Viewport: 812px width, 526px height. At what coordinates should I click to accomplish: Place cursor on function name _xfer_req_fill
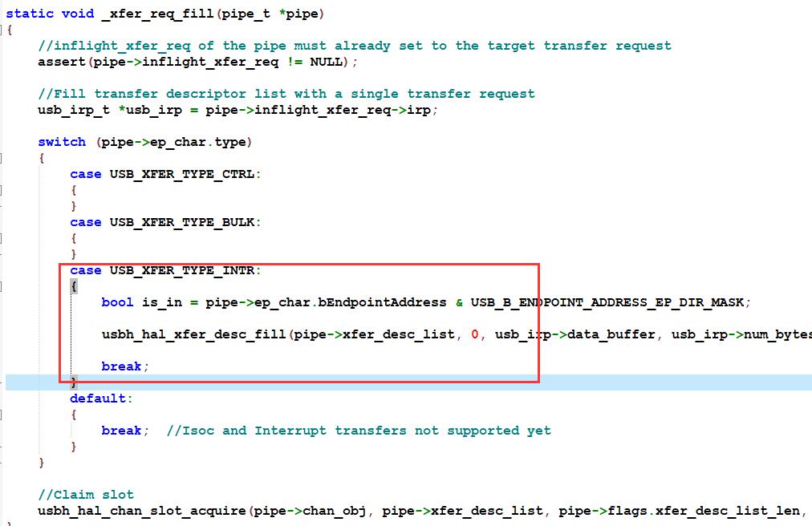[x=157, y=14]
